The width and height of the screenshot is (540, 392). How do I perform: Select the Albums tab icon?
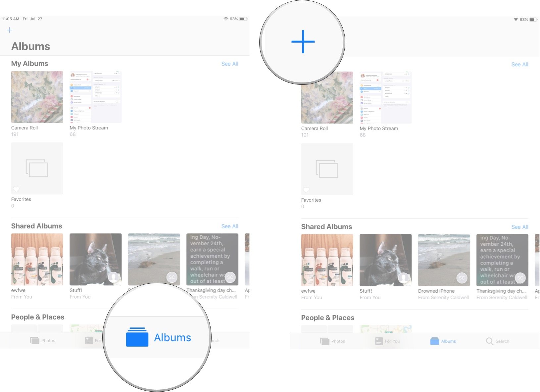coord(435,341)
